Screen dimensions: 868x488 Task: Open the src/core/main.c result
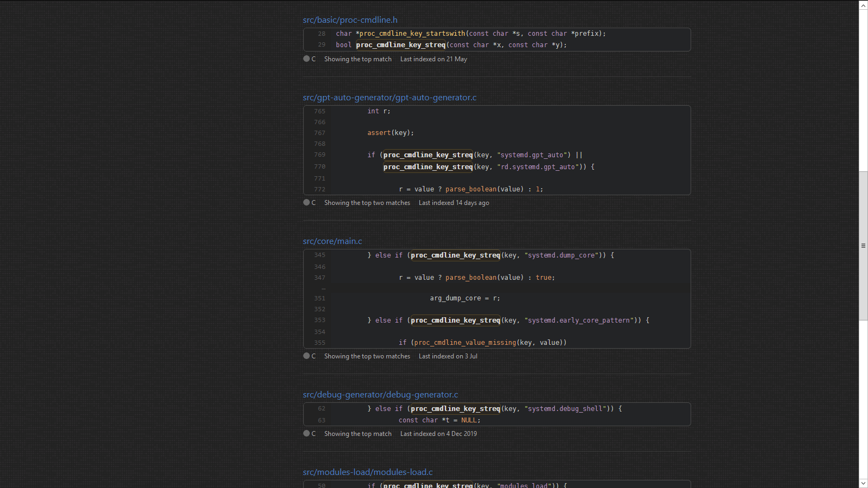(x=332, y=241)
